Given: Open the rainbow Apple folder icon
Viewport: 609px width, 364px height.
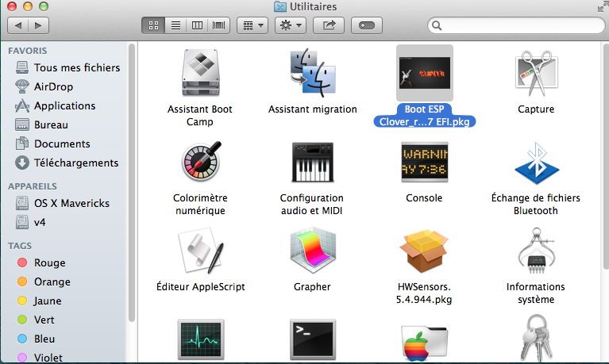Looking at the screenshot, I should [425, 342].
